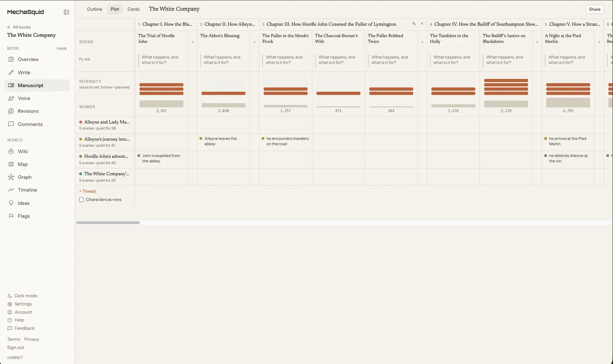
Task: Go back to All books
Action: (x=19, y=27)
